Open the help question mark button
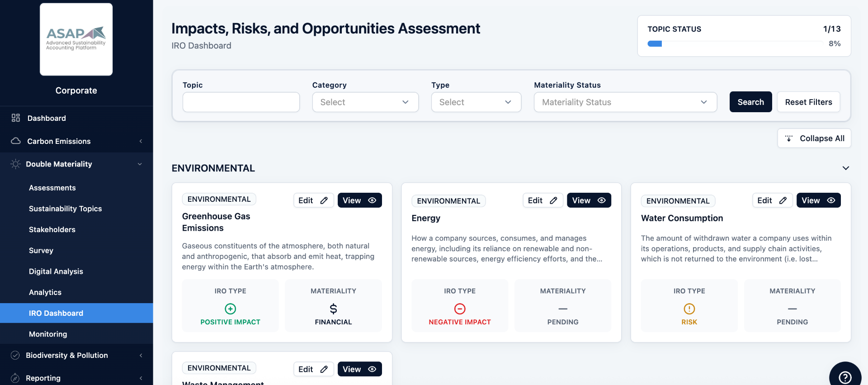 pos(845,377)
